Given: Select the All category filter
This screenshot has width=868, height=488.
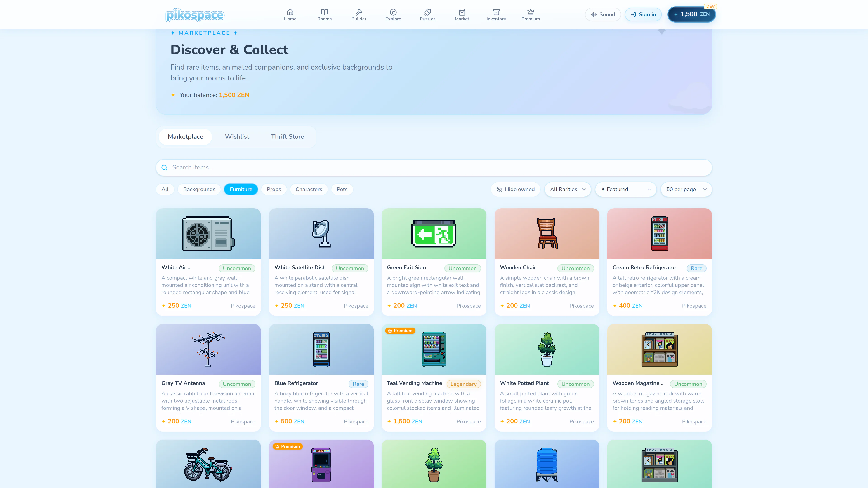Looking at the screenshot, I should pos(165,189).
